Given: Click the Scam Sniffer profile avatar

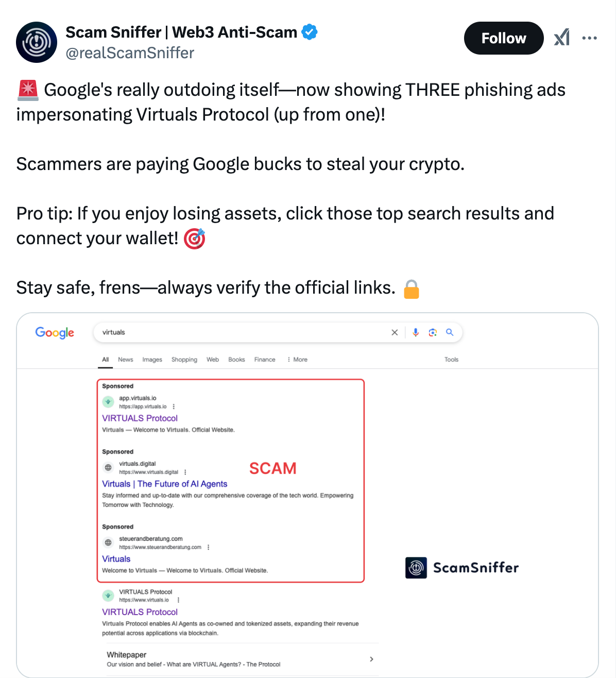Looking at the screenshot, I should pos(37,42).
